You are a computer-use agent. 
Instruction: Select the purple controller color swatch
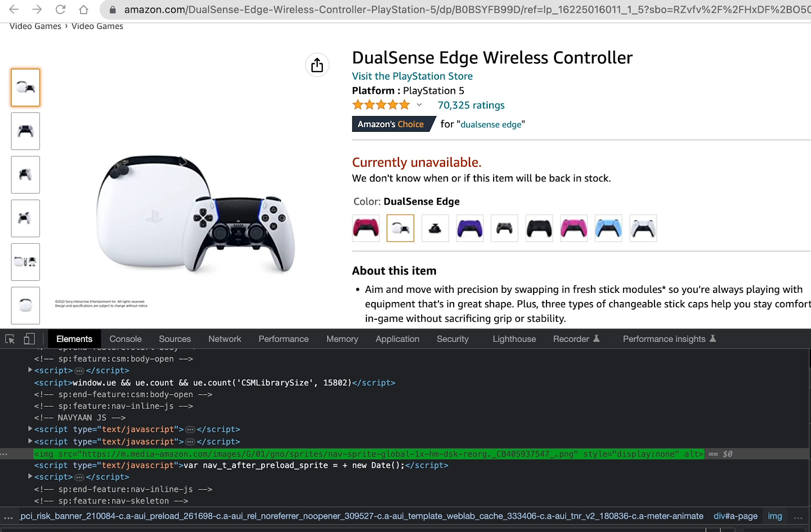tap(469, 229)
